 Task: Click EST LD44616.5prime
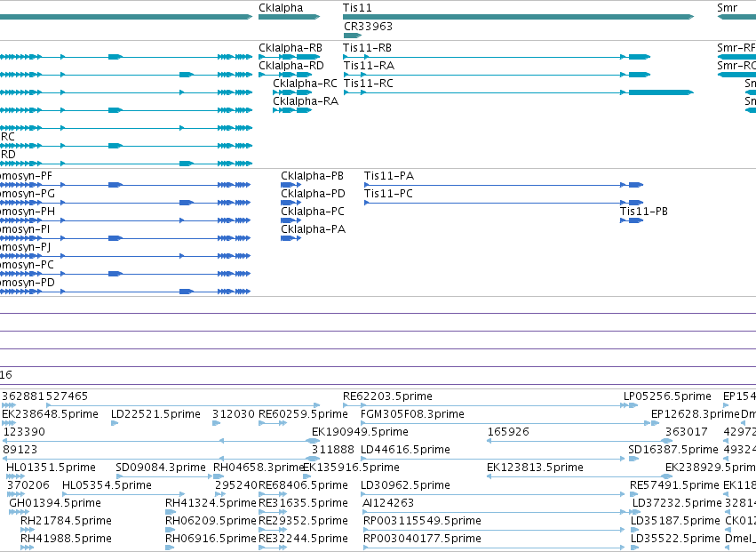tap(493, 459)
